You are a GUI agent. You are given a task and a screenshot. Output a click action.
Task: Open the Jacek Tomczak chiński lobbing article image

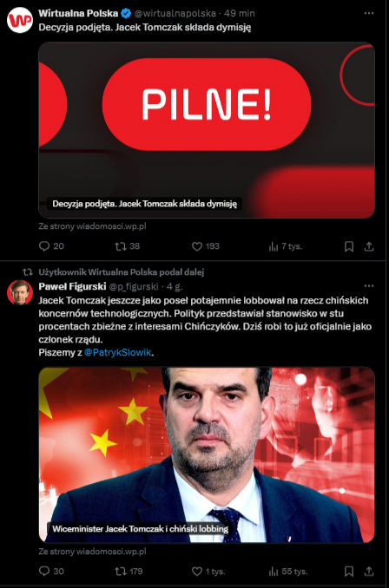point(207,454)
